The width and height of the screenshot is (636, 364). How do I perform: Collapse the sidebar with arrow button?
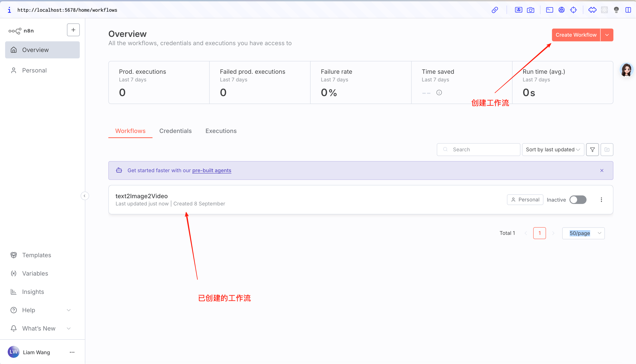click(x=85, y=196)
